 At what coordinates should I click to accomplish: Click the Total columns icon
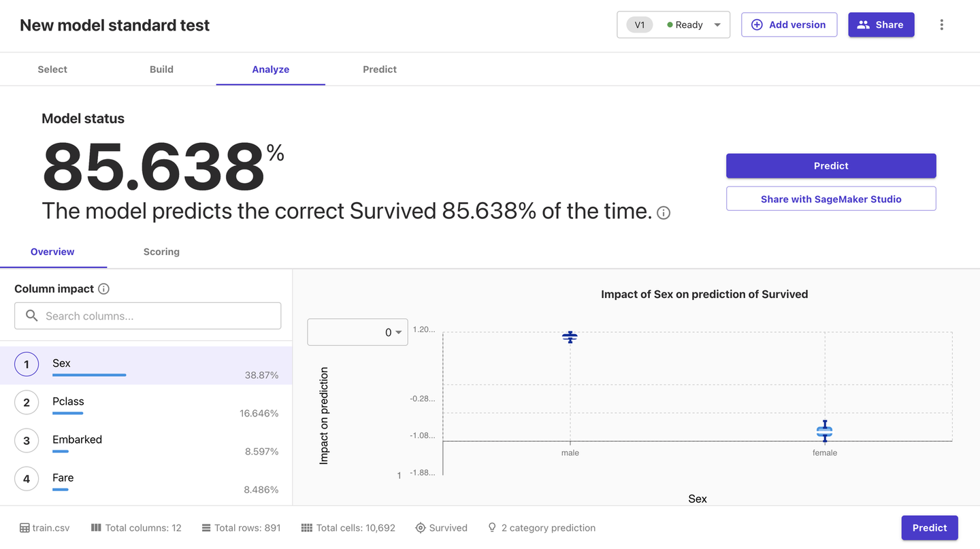click(96, 528)
